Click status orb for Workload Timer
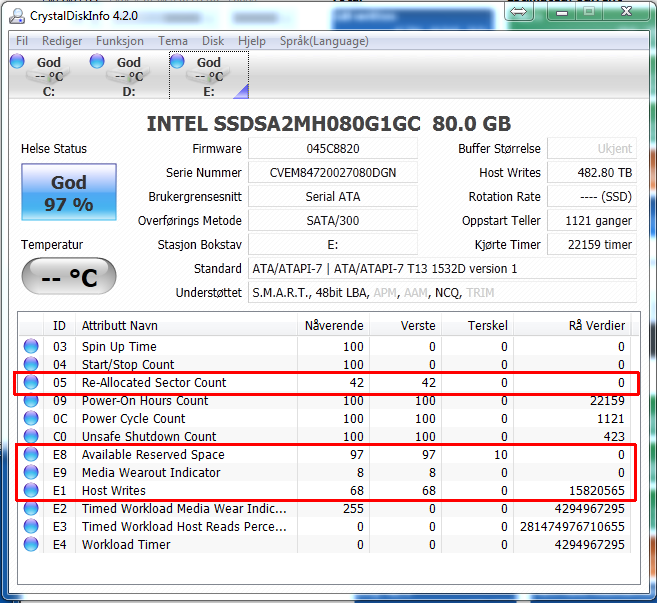The width and height of the screenshot is (657, 603). coord(31,544)
